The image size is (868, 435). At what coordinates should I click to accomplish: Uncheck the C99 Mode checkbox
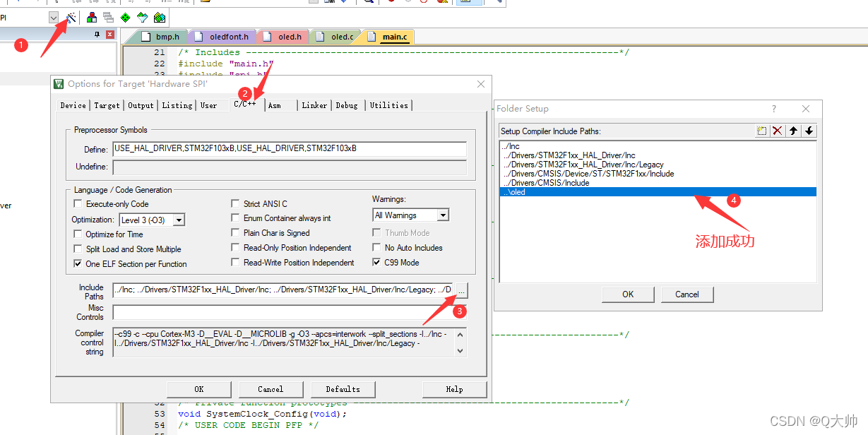[376, 262]
